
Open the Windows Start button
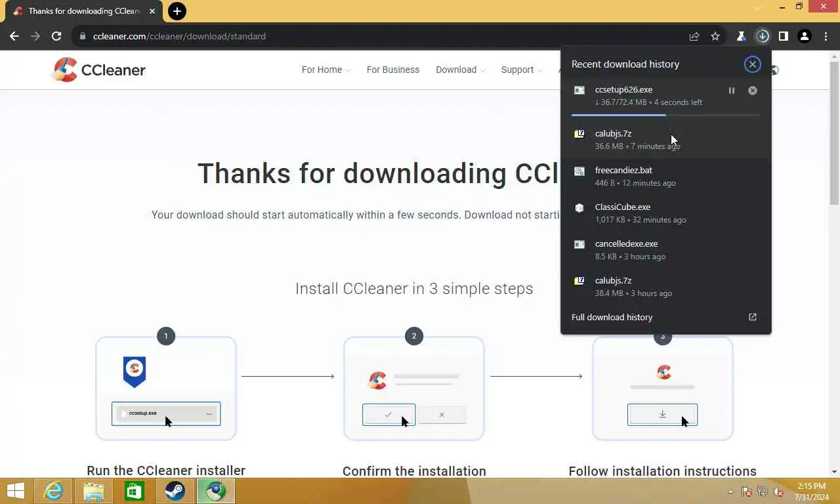[16, 491]
